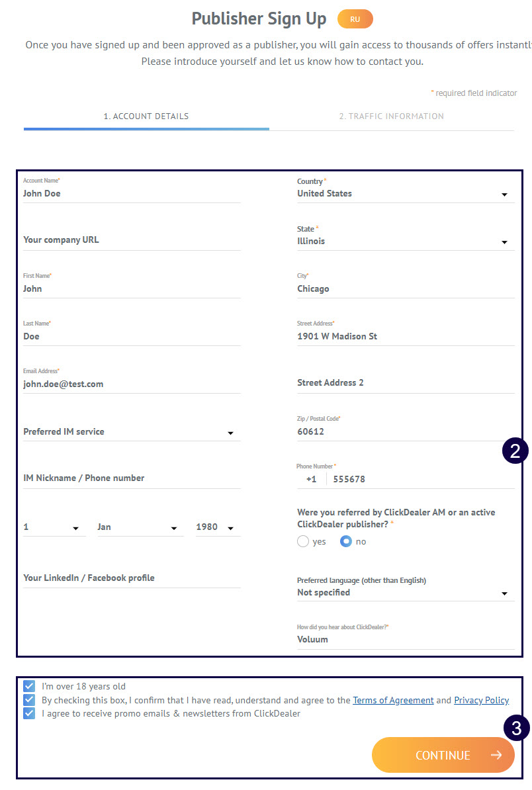Viewport: 532px width, 790px height.
Task: Open the Terms of Agreement link
Action: 393,700
